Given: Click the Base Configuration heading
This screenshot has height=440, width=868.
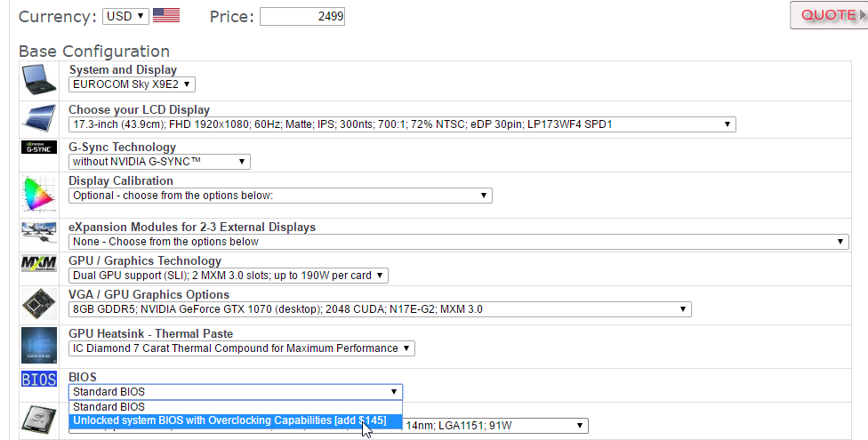Looking at the screenshot, I should 94,51.
